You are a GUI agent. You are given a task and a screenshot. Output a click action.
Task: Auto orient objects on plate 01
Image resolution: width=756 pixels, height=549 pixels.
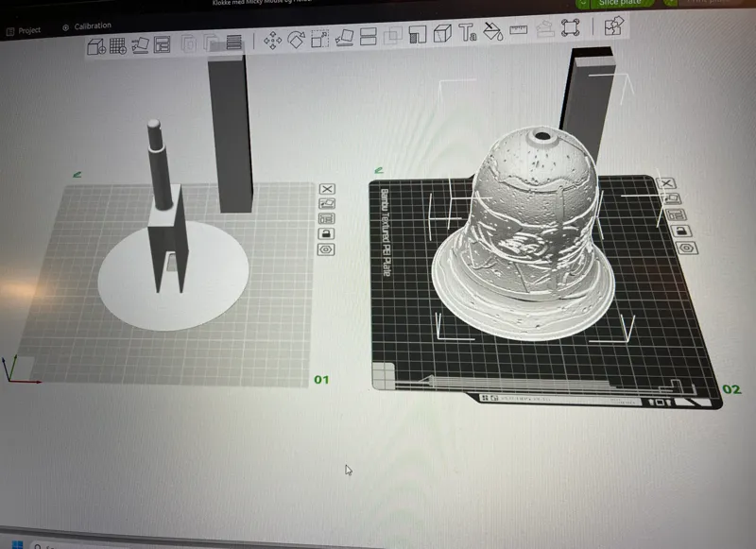[327, 204]
